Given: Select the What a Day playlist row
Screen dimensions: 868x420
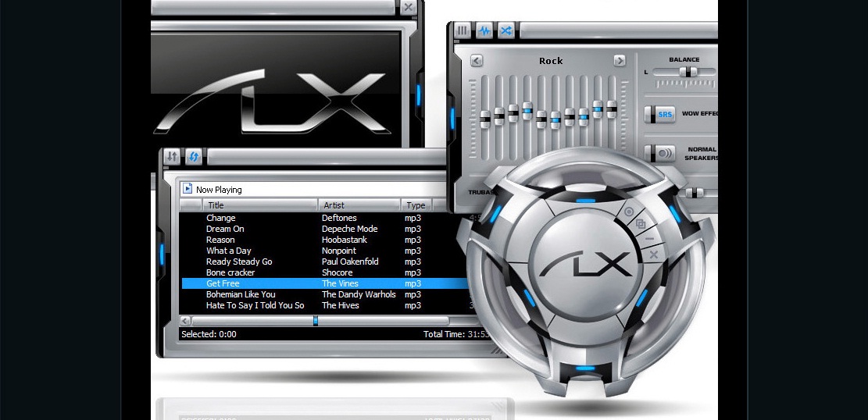Looking at the screenshot, I should (327, 251).
